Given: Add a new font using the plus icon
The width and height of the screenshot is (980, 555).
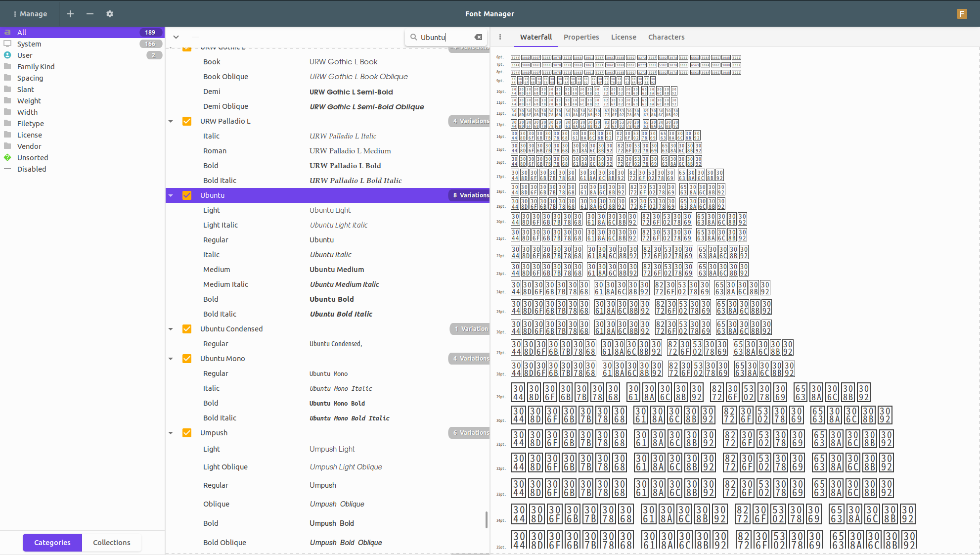Looking at the screenshot, I should (x=70, y=14).
